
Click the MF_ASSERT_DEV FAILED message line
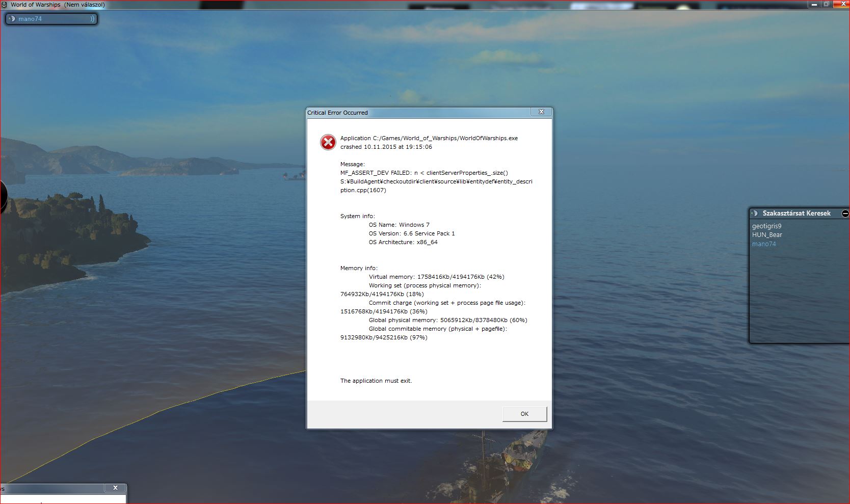point(424,173)
